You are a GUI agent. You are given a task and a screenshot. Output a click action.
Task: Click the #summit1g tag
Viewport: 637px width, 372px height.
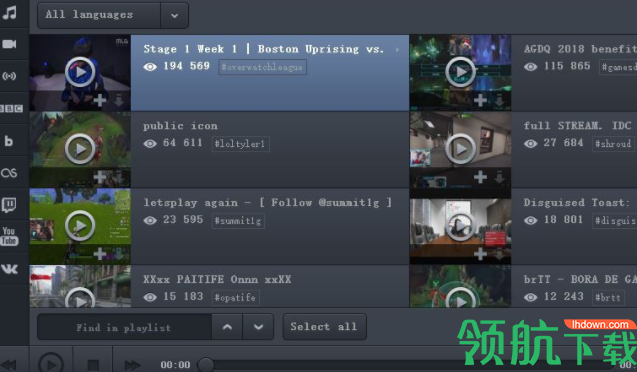pos(238,221)
